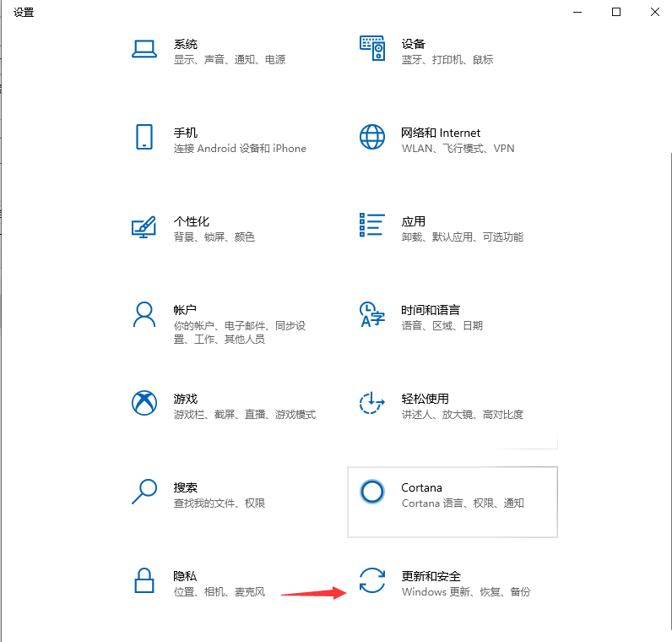Image resolution: width=672 pixels, height=642 pixels.
Task: Click text Windows 更新、恢复、备份
Action: click(x=466, y=592)
